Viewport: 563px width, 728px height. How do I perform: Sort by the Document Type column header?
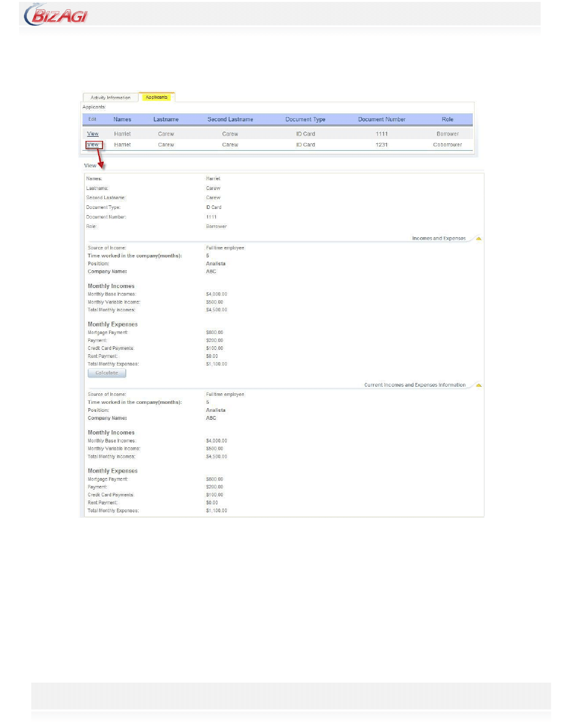point(305,119)
